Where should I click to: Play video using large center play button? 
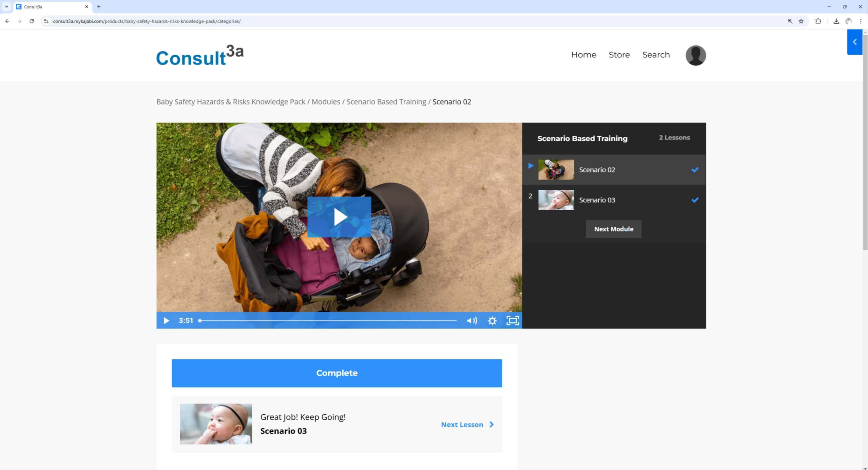coord(339,217)
